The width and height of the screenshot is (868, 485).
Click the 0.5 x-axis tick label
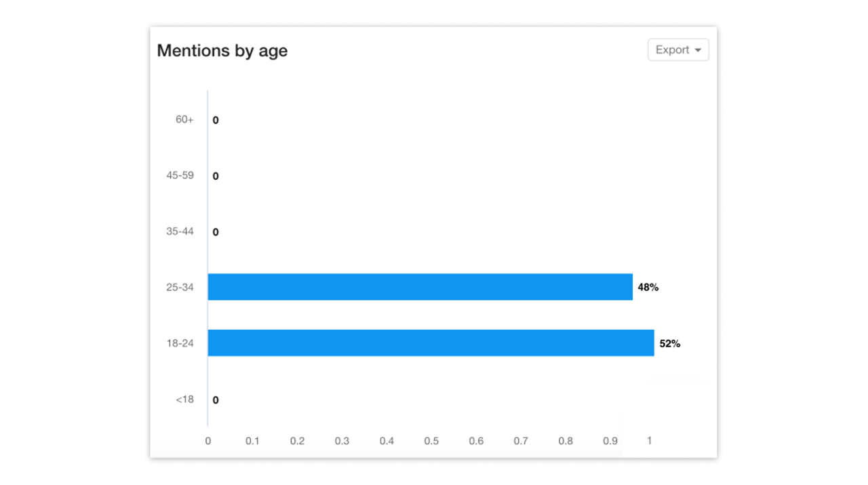[431, 441]
